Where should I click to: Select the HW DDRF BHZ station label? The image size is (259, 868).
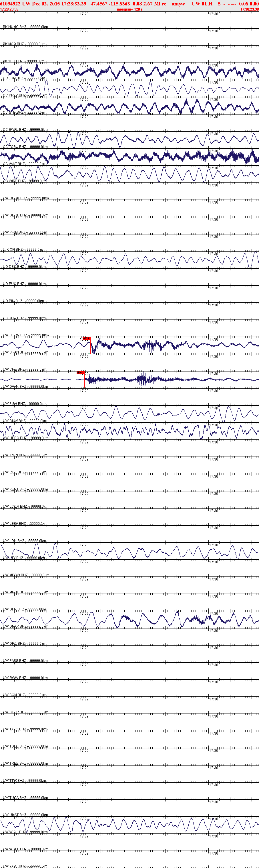click(x=26, y=215)
